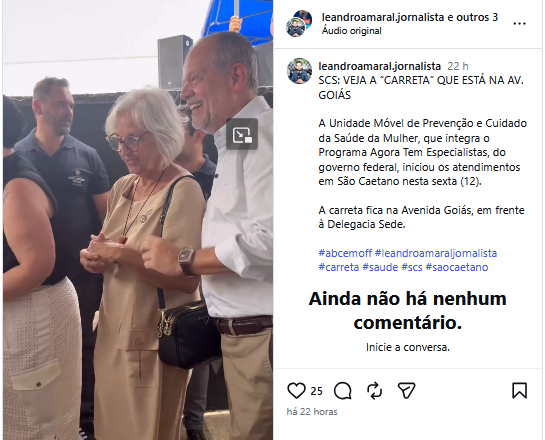Open leandroamaral.jornalista avatar beside caption
Image resolution: width=545 pixels, height=440 pixels.
point(299,71)
